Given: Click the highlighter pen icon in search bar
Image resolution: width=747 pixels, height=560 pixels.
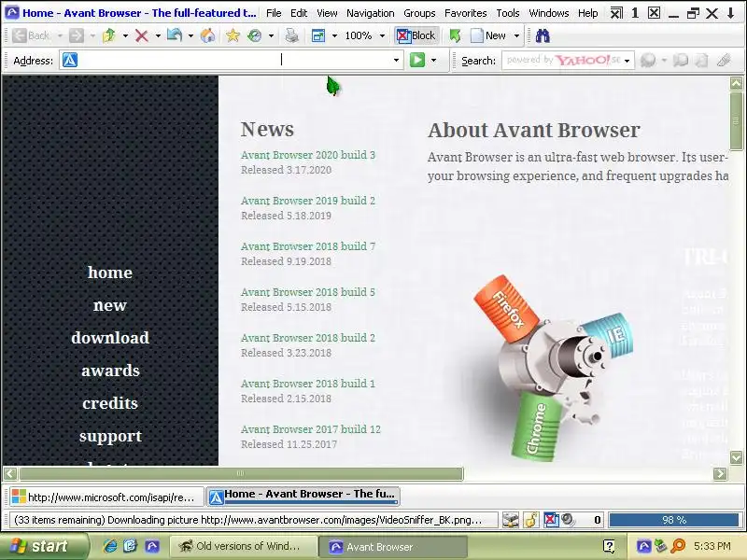Looking at the screenshot, I should point(724,60).
